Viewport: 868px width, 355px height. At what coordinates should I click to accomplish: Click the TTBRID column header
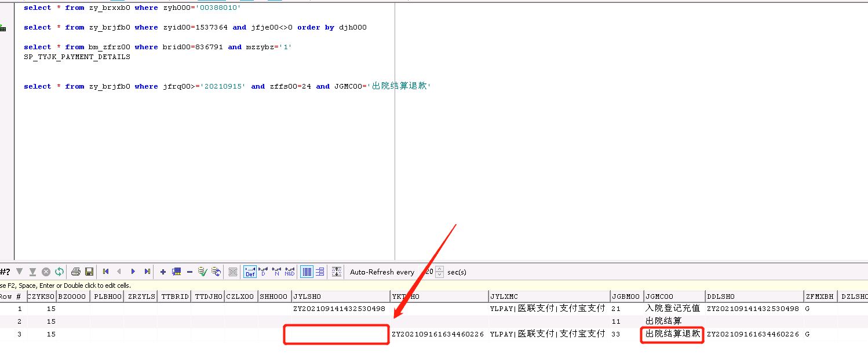coord(174,297)
